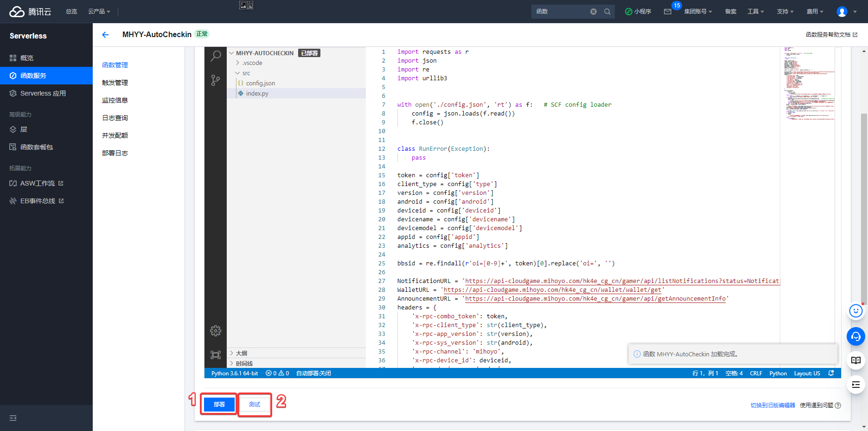The width and height of the screenshot is (868, 431).
Task: Expand the 大纲 outline section
Action: [241, 353]
